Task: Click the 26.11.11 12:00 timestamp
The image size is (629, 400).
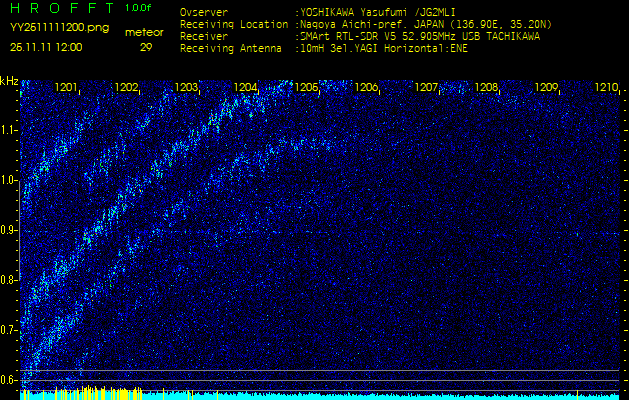Action: tap(47, 46)
